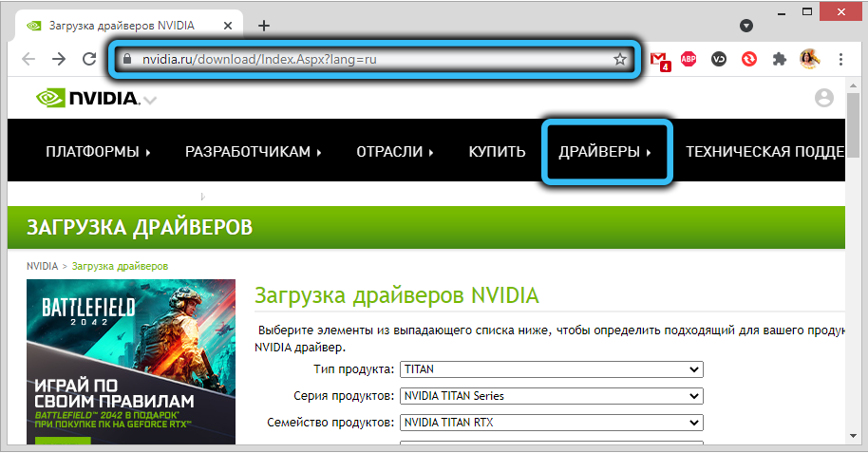
Task: Open a new browser tab
Action: 264,26
